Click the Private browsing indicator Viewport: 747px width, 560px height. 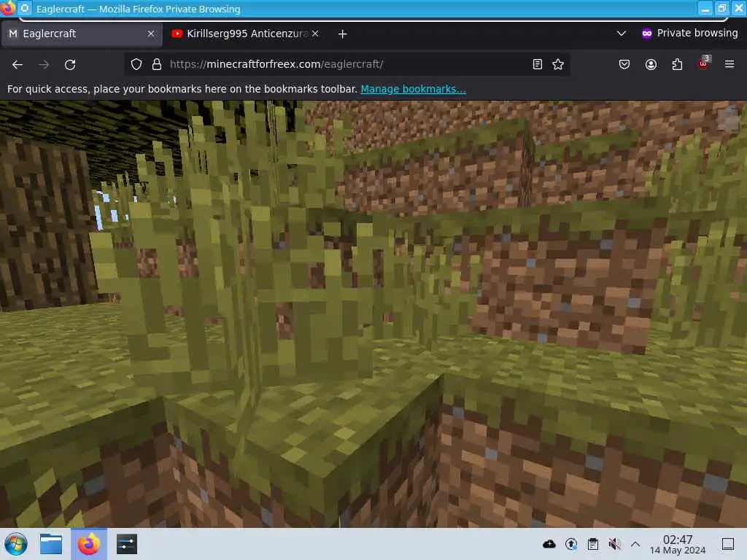click(689, 33)
